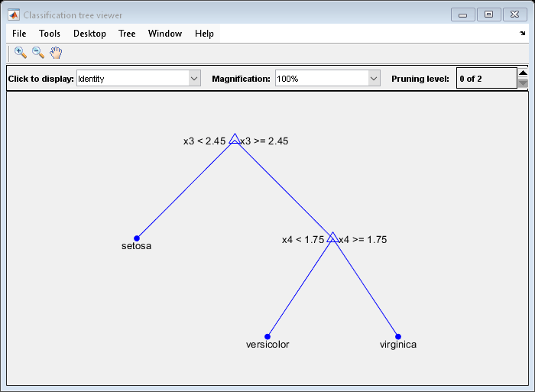Viewport: 535px width, 392px height.
Task: Click the x4 split triangle node
Action: [x=332, y=238]
